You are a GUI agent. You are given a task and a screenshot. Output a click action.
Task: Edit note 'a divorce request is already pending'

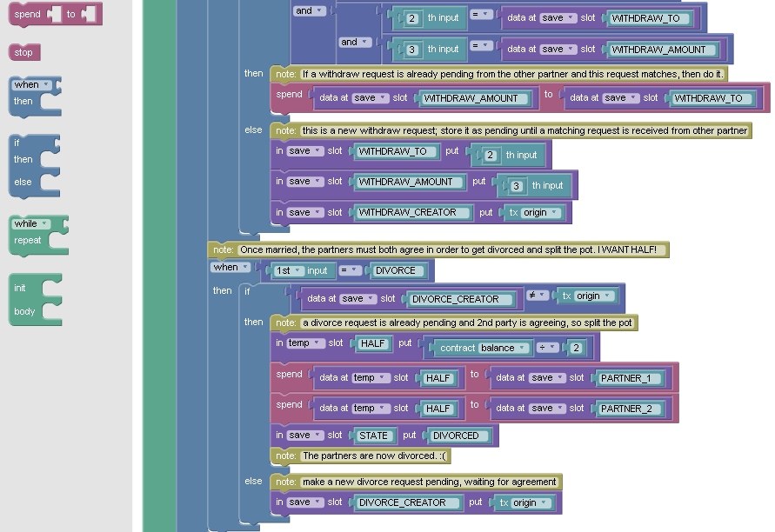[467, 323]
